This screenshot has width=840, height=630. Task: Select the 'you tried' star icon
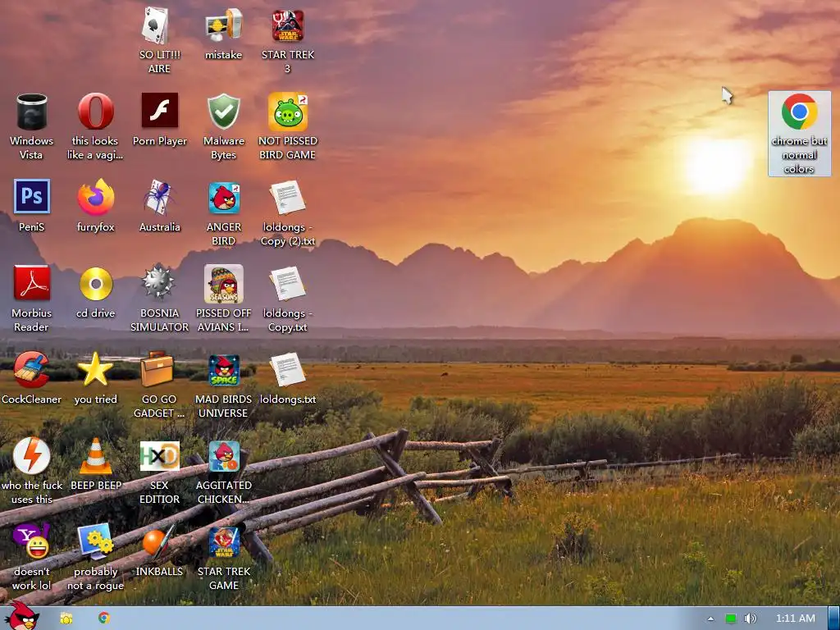click(x=95, y=369)
